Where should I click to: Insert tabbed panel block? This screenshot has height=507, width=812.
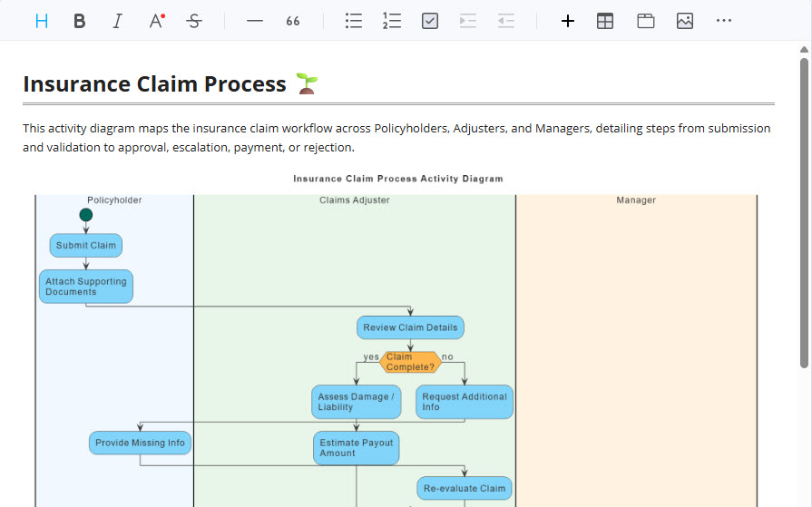tap(646, 21)
